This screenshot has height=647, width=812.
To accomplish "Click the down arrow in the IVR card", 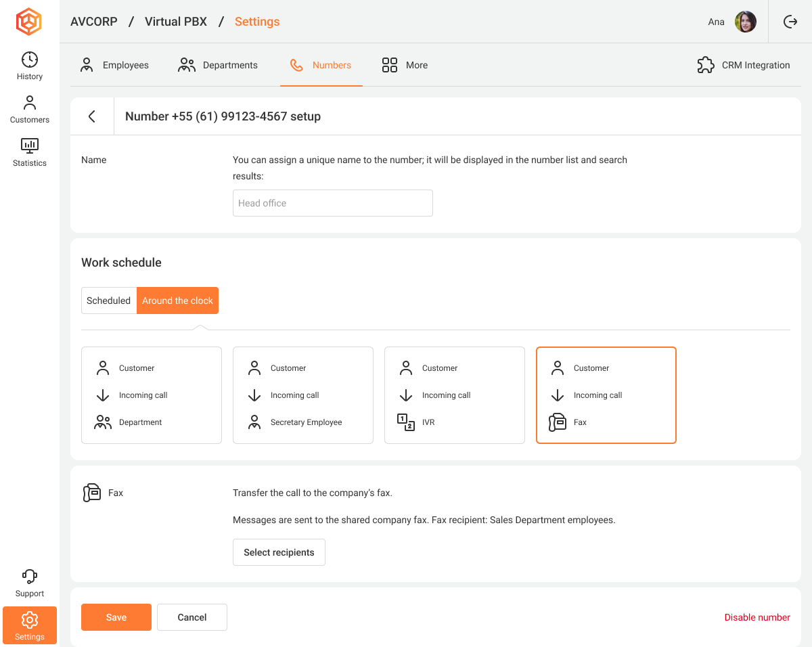I will pos(406,395).
